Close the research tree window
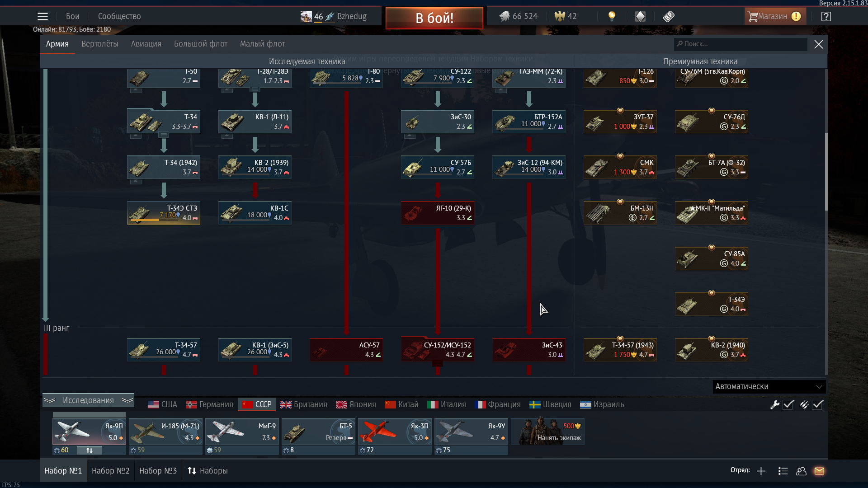The width and height of the screenshot is (868, 488). (x=819, y=44)
